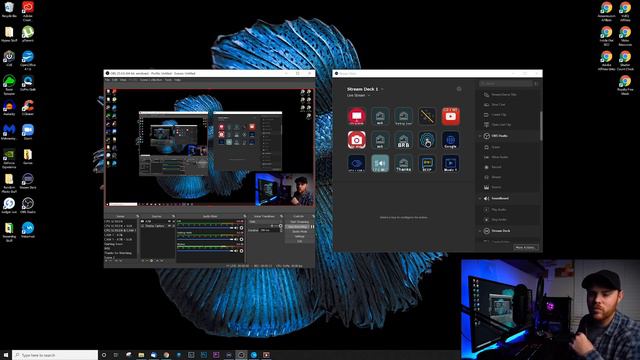Open Desktop Audio channel gear settings in OBS
Screen dimensions: 640x360
point(242,239)
